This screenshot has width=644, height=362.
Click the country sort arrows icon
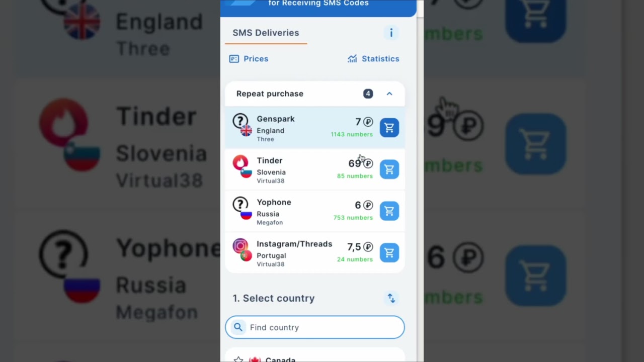391,298
